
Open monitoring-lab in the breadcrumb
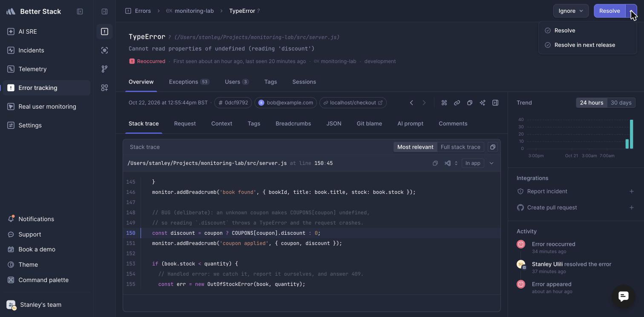pyautogui.click(x=190, y=11)
